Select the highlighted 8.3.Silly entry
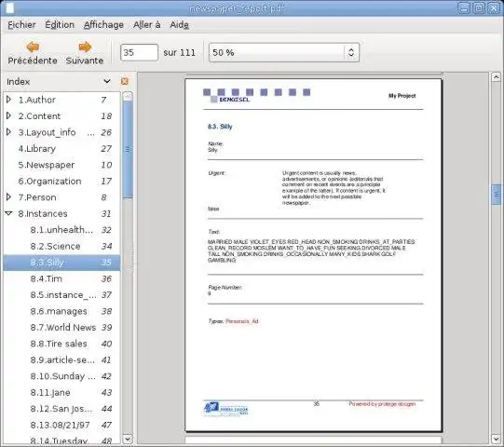Screen dimensions: 504x447 (61, 263)
